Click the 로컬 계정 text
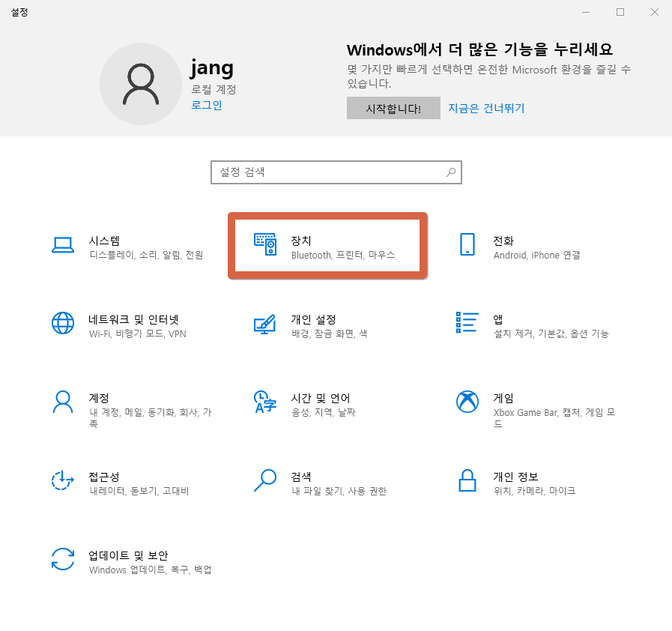The width and height of the screenshot is (672, 631). (x=214, y=90)
